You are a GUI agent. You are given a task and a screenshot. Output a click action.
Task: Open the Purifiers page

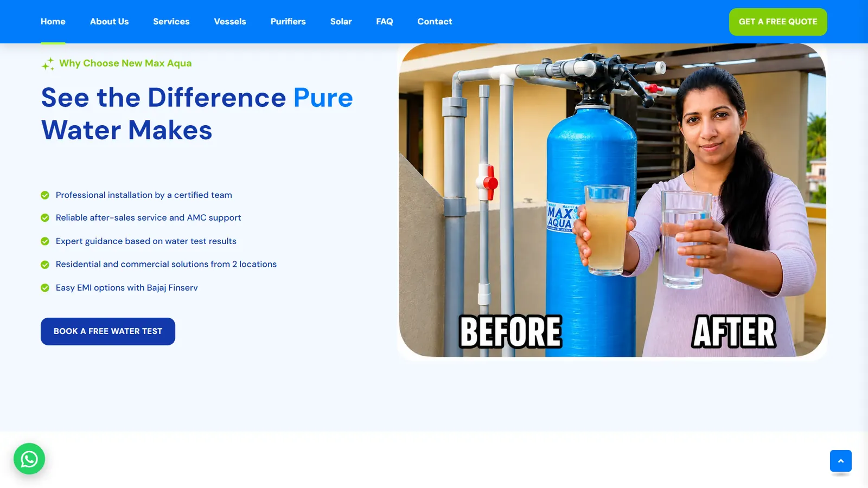288,22
